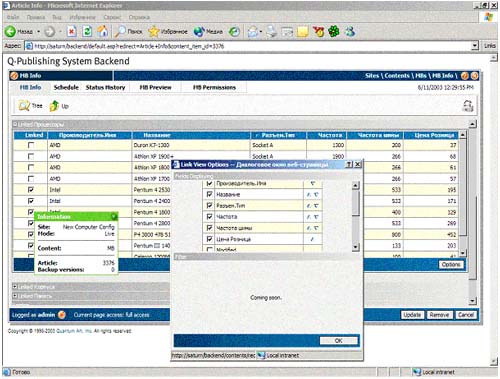Collapse the first Linked section header
Image resolution: width=500 pixels, height=379 pixels.
pyautogui.click(x=15, y=124)
